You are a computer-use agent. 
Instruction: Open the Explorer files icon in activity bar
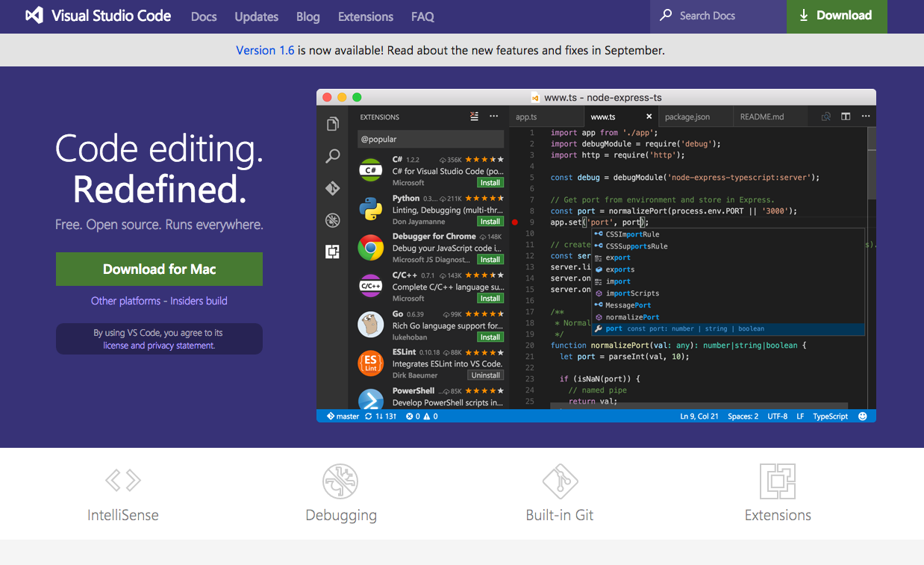[x=333, y=124]
